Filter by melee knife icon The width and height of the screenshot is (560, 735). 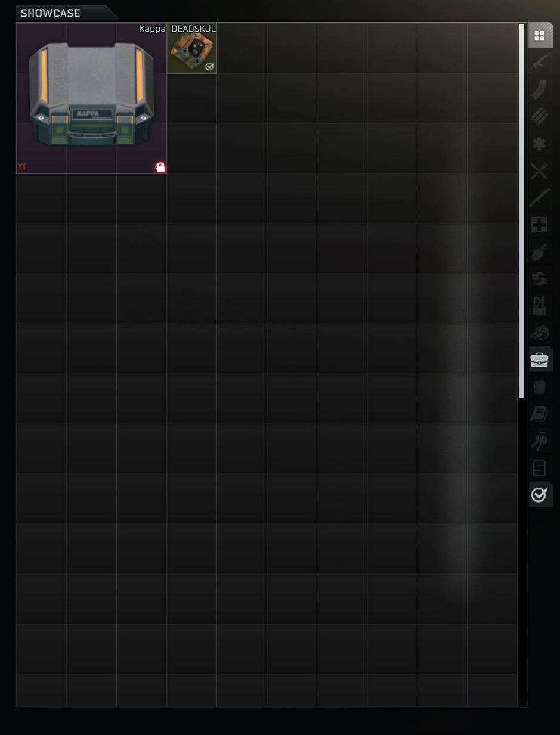(x=540, y=198)
